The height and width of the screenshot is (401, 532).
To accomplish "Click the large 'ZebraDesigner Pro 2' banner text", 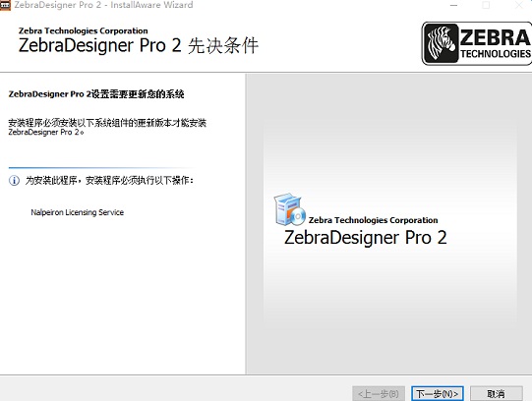I will point(366,237).
